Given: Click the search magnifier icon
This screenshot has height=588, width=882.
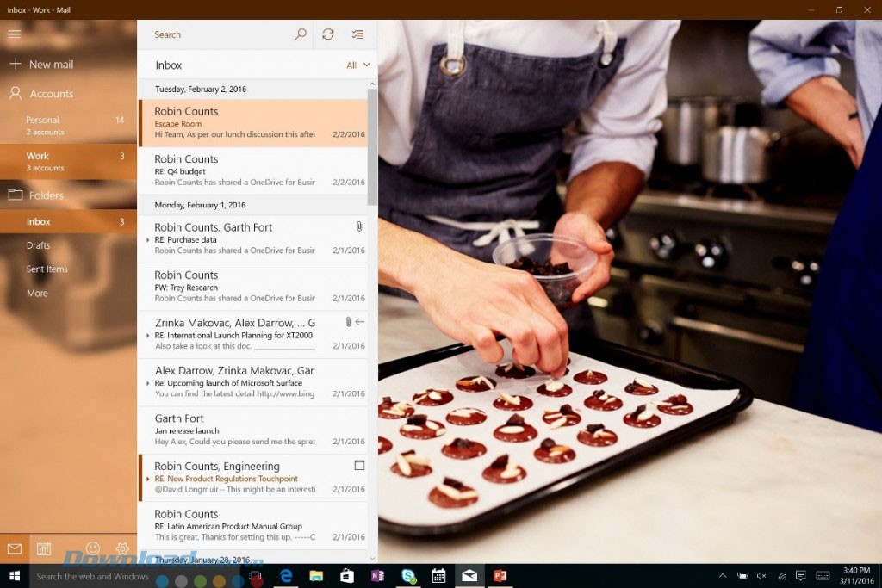Looking at the screenshot, I should click(x=301, y=34).
